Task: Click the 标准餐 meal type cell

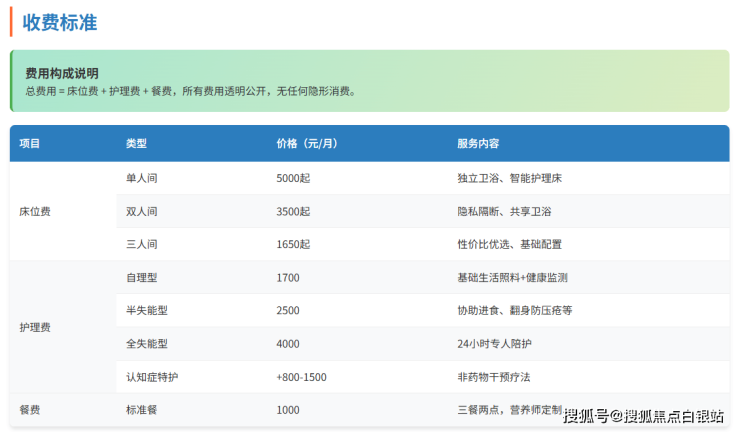Action: pyautogui.click(x=142, y=410)
